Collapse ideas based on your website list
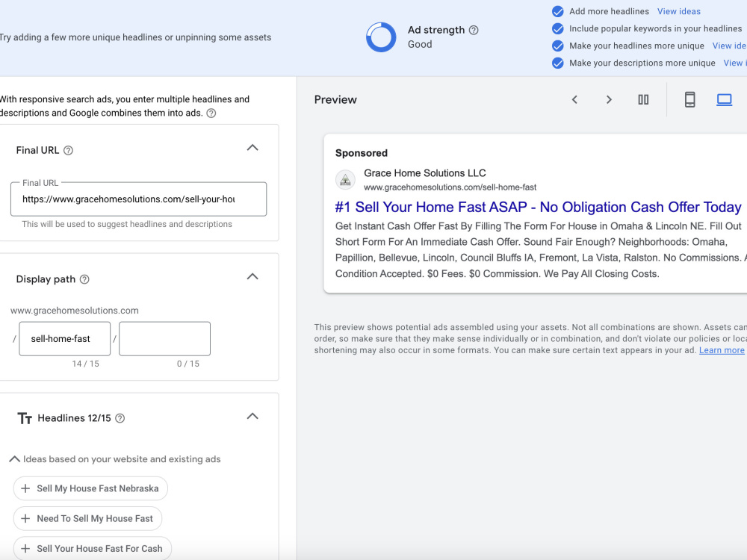 pos(15,459)
